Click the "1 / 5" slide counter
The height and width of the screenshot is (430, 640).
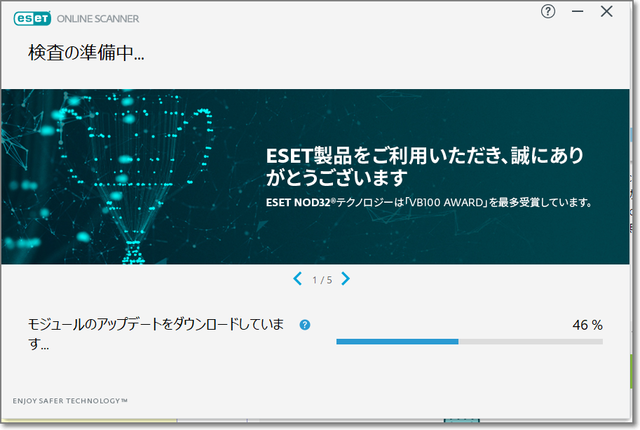coord(321,280)
